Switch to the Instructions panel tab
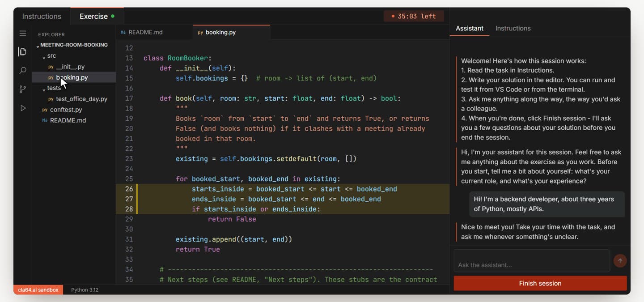This screenshot has width=644, height=302. pyautogui.click(x=513, y=28)
